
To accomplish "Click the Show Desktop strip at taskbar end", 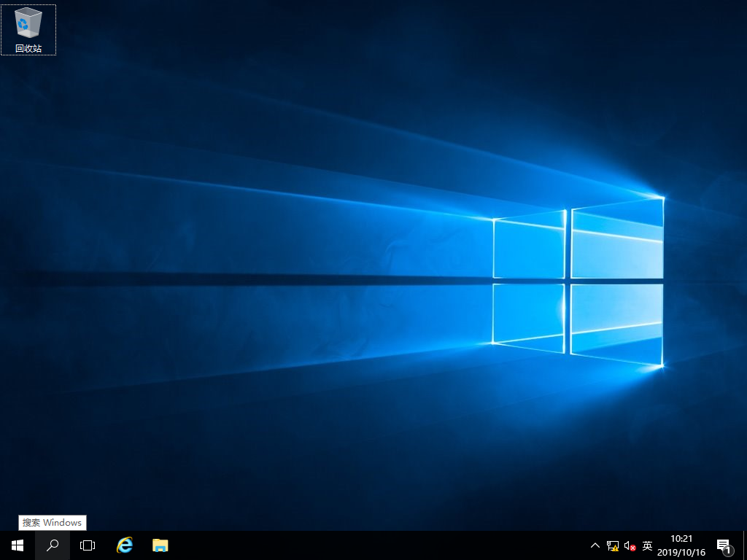I will [x=745, y=545].
